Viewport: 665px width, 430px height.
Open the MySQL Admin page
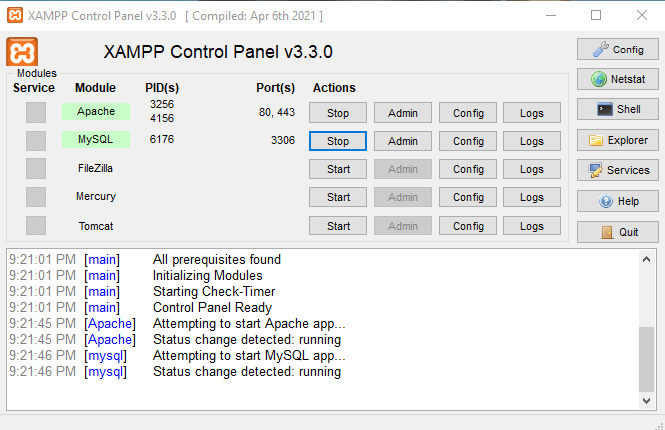403,141
